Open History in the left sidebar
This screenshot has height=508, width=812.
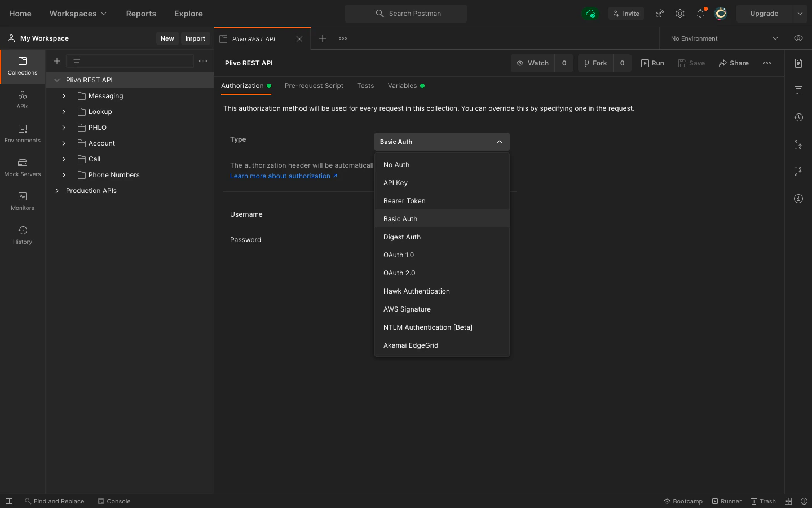coord(23,235)
